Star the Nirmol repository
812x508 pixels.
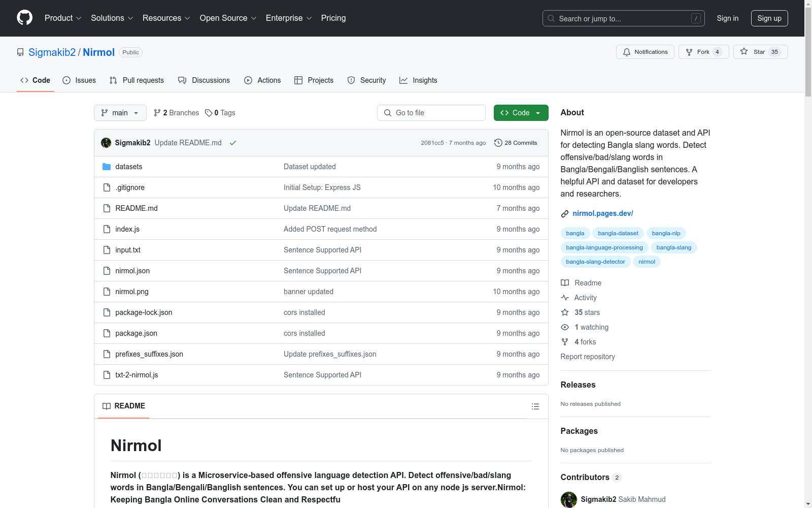pyautogui.click(x=760, y=52)
